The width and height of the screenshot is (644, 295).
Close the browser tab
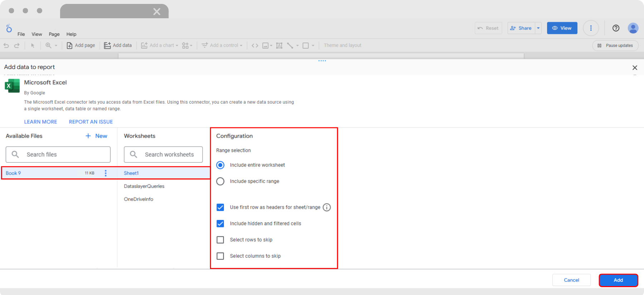(157, 12)
